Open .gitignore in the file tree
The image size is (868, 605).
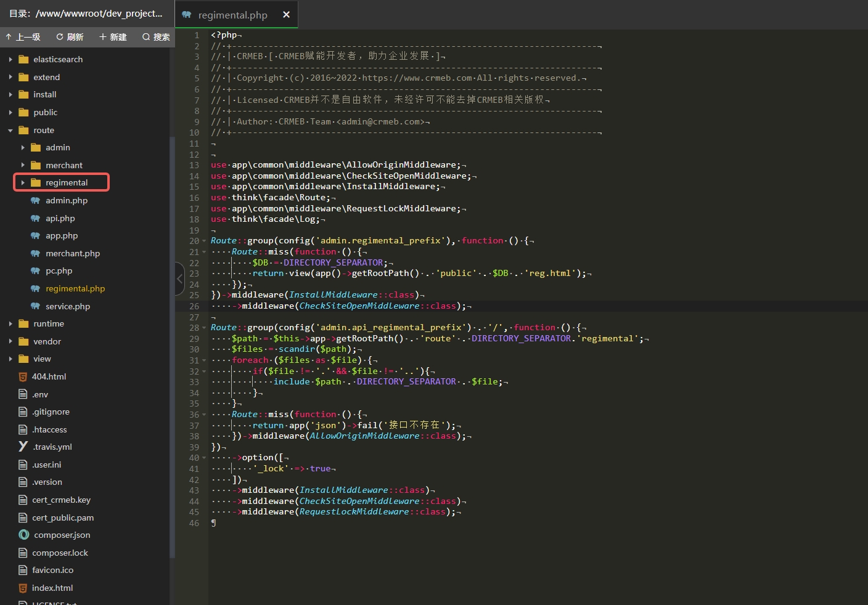(51, 412)
